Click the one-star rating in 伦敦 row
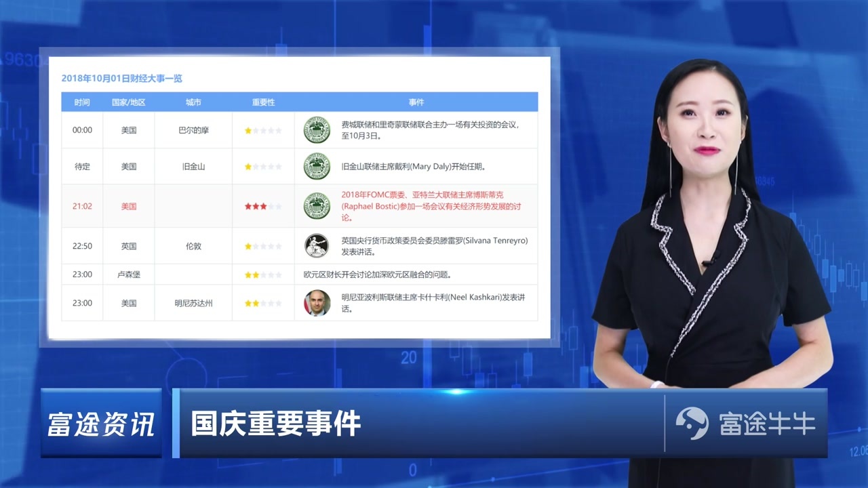This screenshot has width=868, height=488. click(263, 246)
